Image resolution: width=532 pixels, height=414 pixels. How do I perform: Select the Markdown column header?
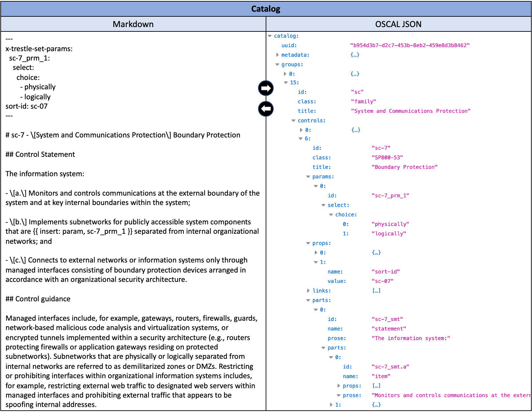[x=133, y=24]
